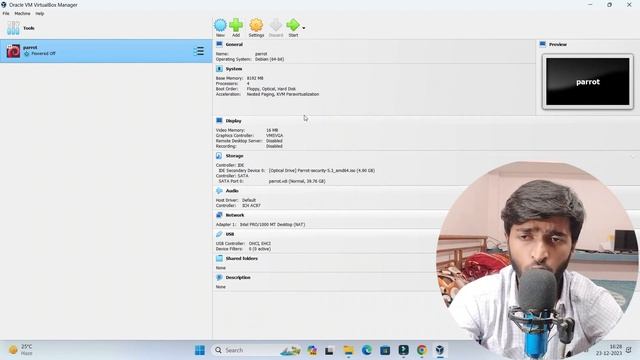Open the Windows Start button

(x=200, y=350)
